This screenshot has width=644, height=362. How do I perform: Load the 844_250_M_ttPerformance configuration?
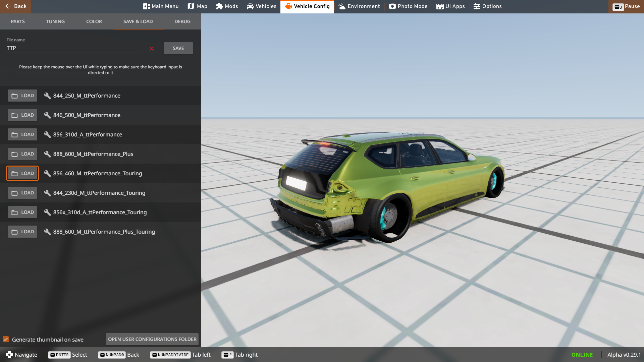[x=22, y=96]
